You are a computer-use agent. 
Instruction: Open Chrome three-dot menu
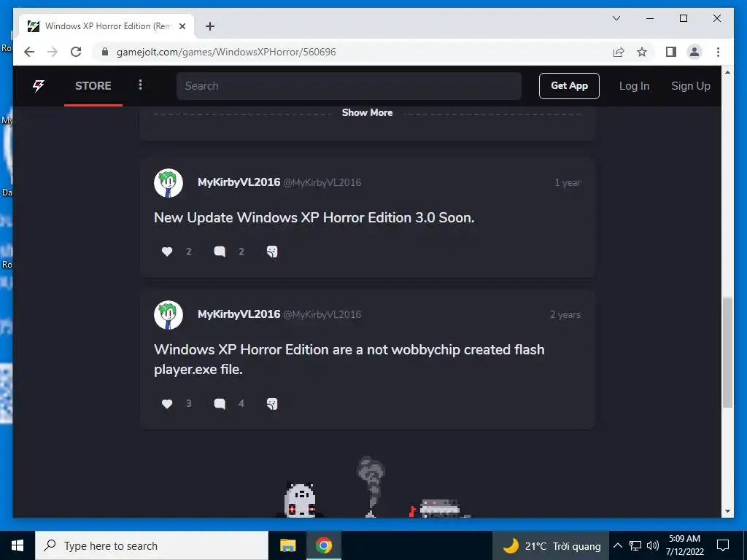[x=718, y=52]
